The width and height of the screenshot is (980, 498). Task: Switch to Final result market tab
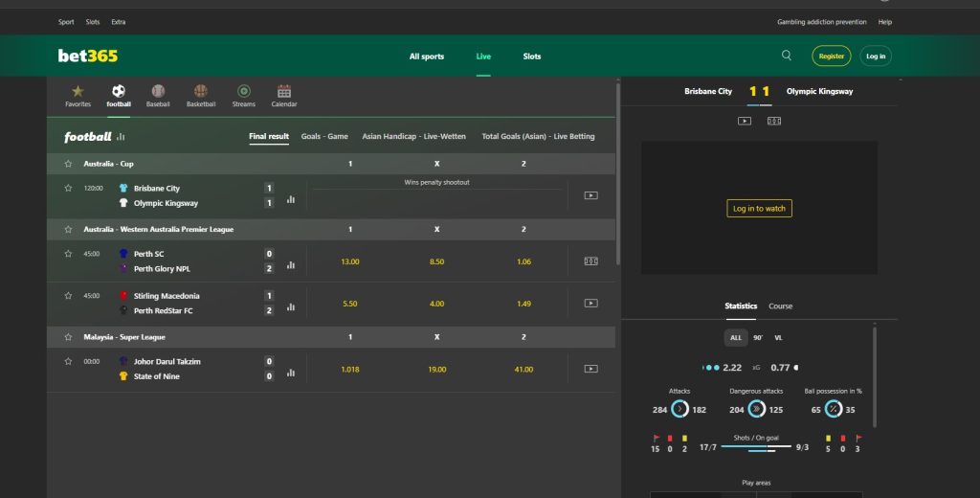(269, 136)
